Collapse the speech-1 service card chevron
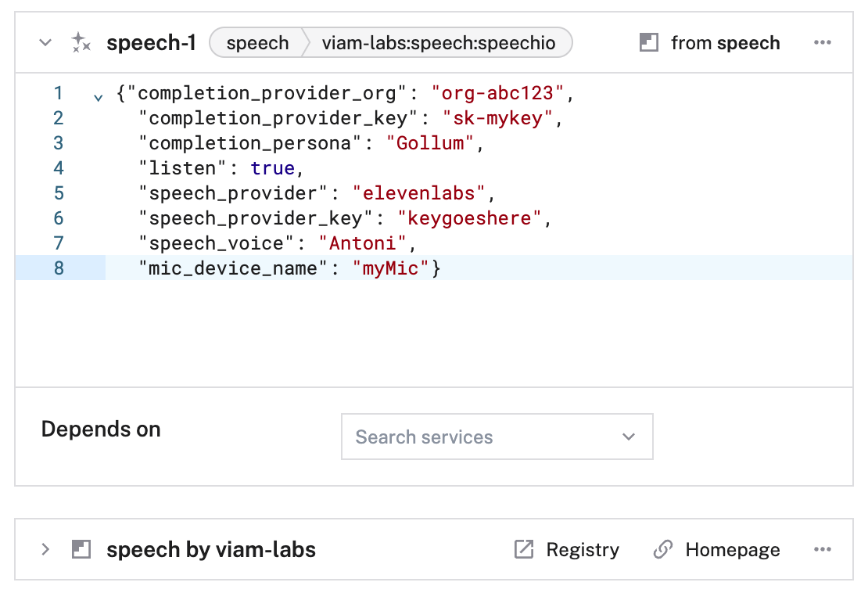 [45, 43]
